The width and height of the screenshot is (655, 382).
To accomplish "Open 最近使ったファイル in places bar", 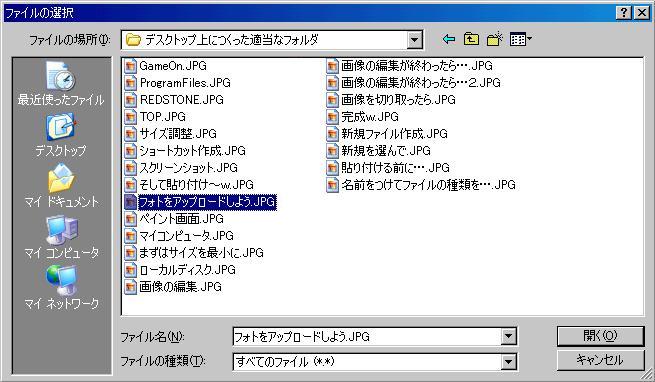I will [61, 83].
